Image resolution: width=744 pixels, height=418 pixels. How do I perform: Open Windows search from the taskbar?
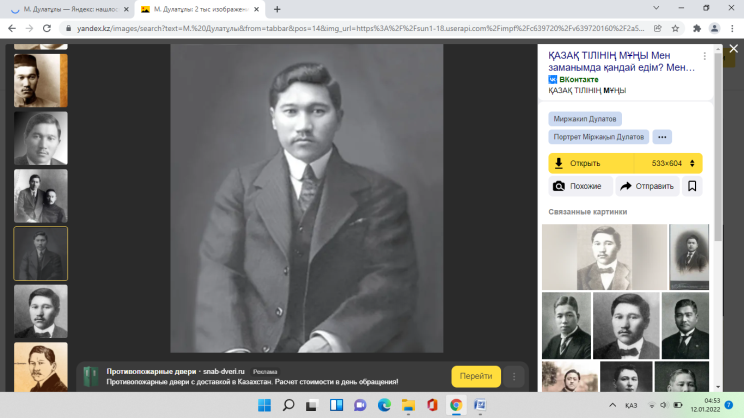pos(288,405)
